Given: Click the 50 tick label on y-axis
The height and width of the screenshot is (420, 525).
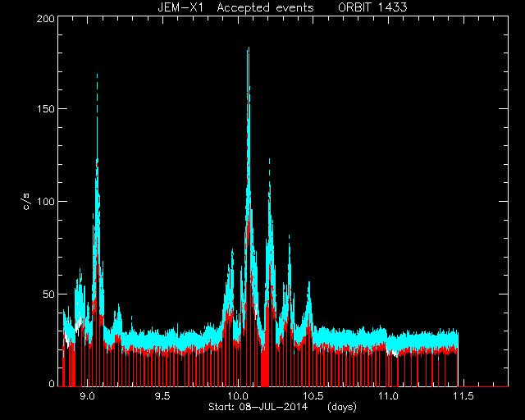Looking at the screenshot, I should pyautogui.click(x=48, y=294).
